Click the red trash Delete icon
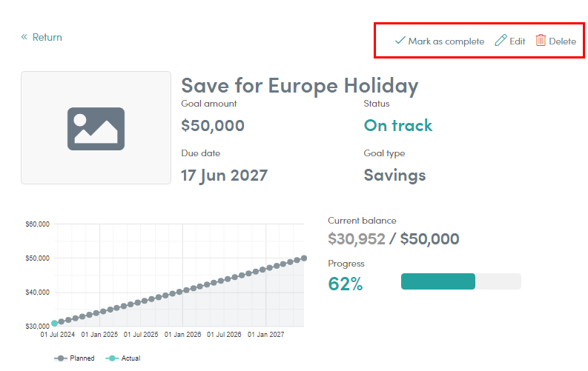This screenshot has width=588, height=371. pos(541,40)
